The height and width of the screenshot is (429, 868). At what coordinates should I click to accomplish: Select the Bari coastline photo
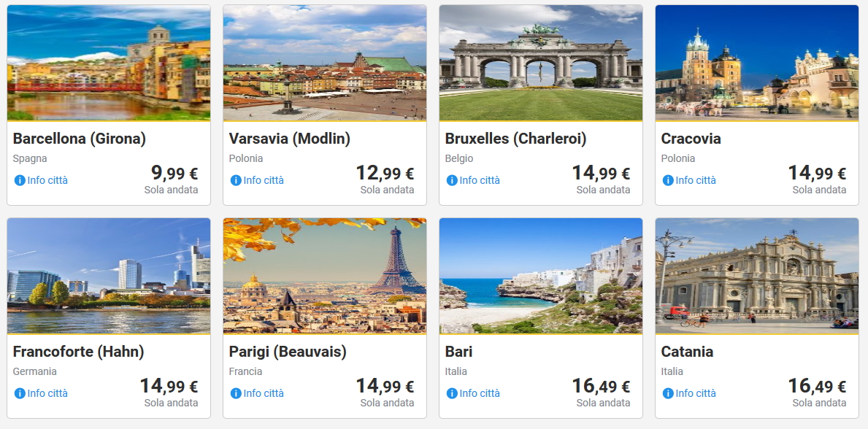point(541,277)
